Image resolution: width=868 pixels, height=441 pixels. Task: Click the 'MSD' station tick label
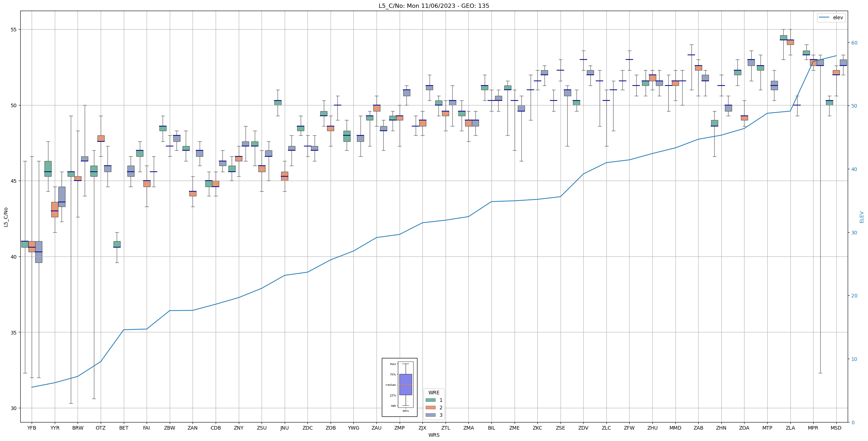click(x=836, y=428)
